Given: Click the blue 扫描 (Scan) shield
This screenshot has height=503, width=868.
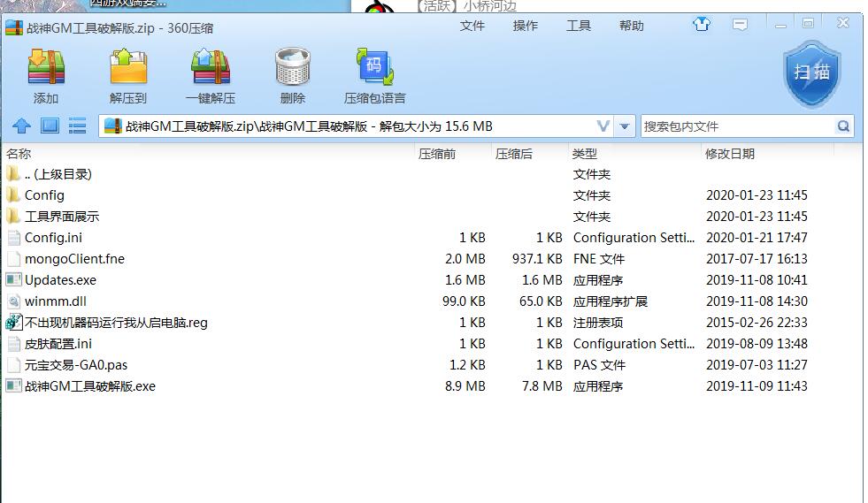Looking at the screenshot, I should click(811, 72).
